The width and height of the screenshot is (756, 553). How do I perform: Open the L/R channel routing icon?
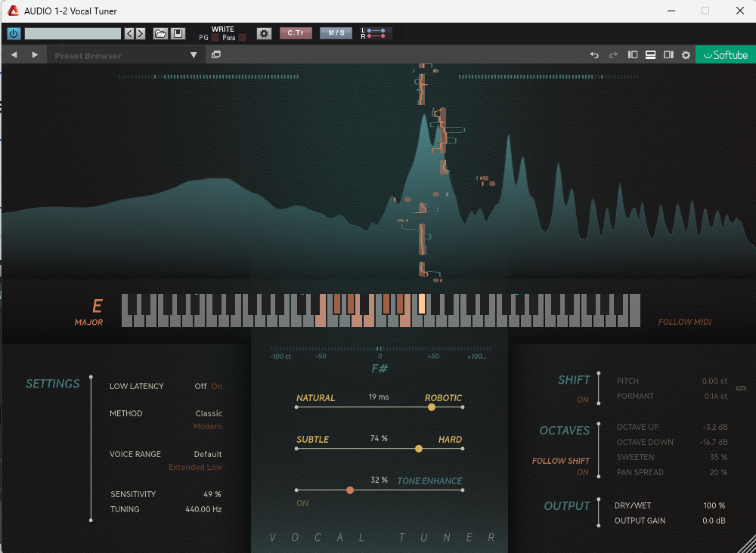(376, 33)
